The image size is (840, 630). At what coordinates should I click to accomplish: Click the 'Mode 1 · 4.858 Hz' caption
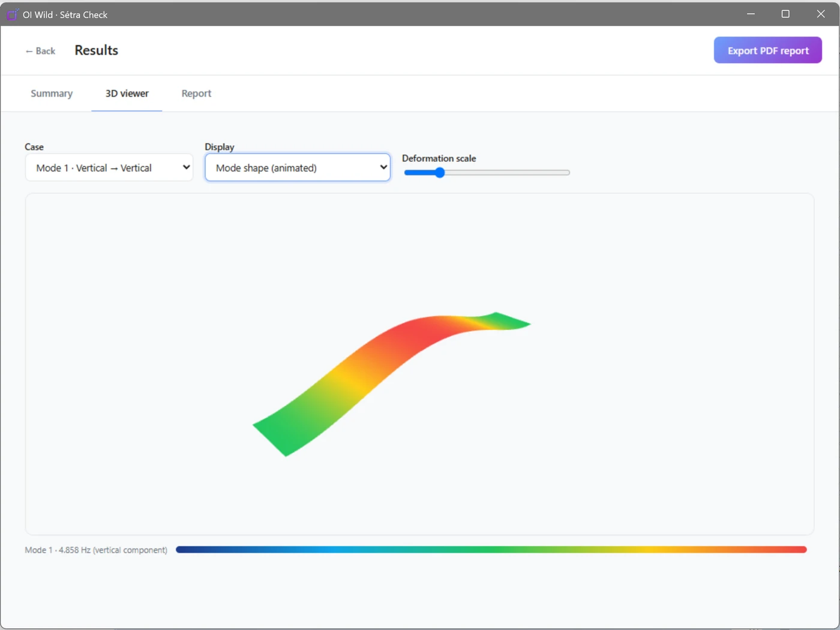coord(96,550)
